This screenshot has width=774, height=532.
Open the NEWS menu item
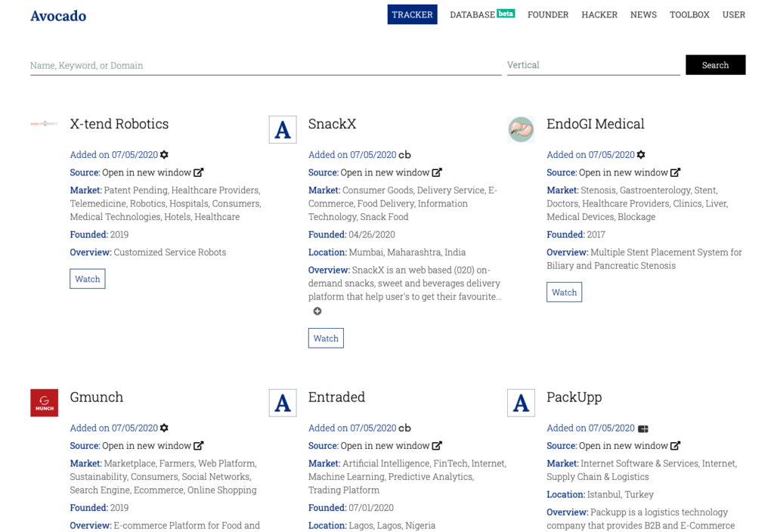tap(643, 15)
